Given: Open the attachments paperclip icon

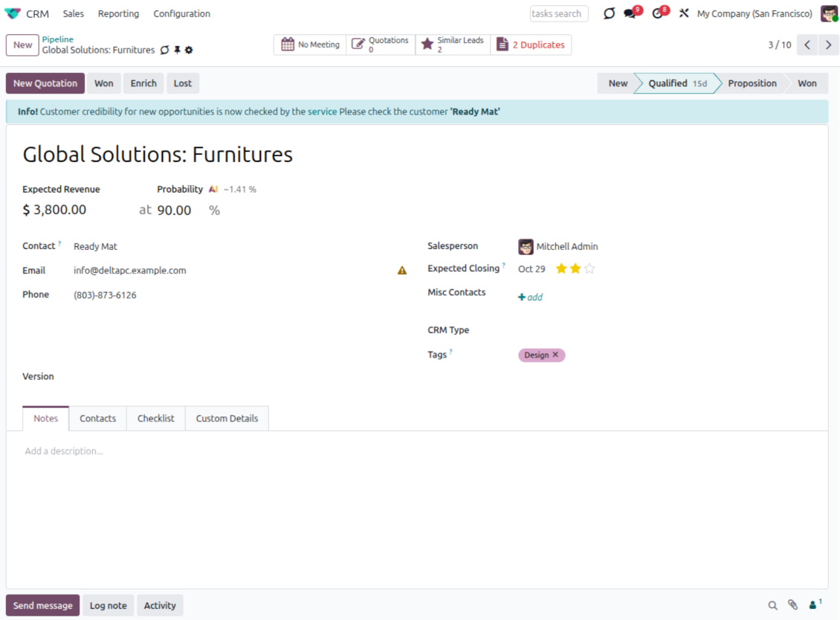Looking at the screenshot, I should (793, 605).
